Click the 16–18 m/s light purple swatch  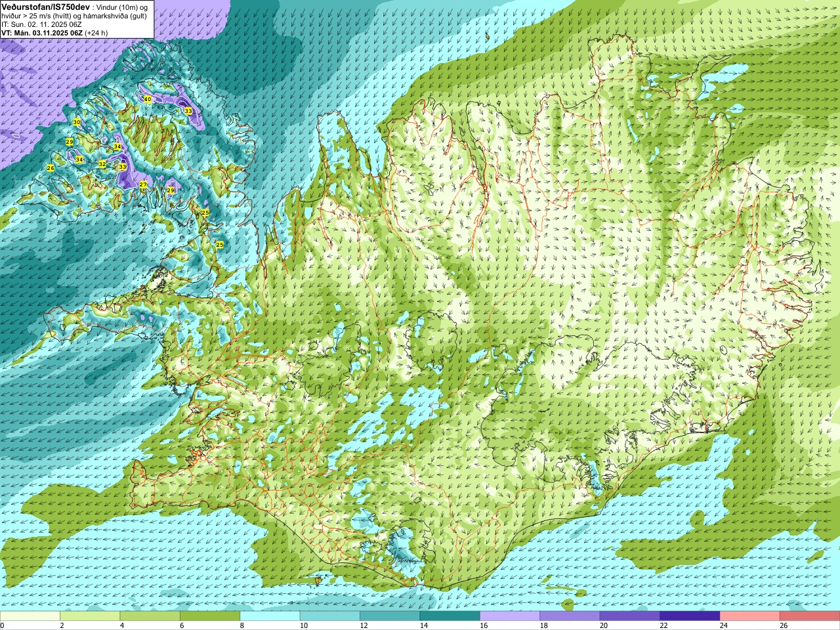coord(510,616)
